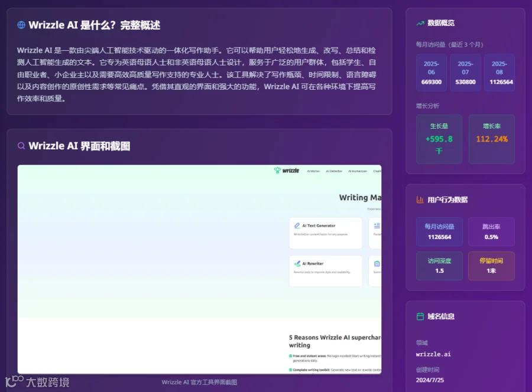Click the calendar icon next to 域名信息
The width and height of the screenshot is (532, 392).
click(x=420, y=316)
